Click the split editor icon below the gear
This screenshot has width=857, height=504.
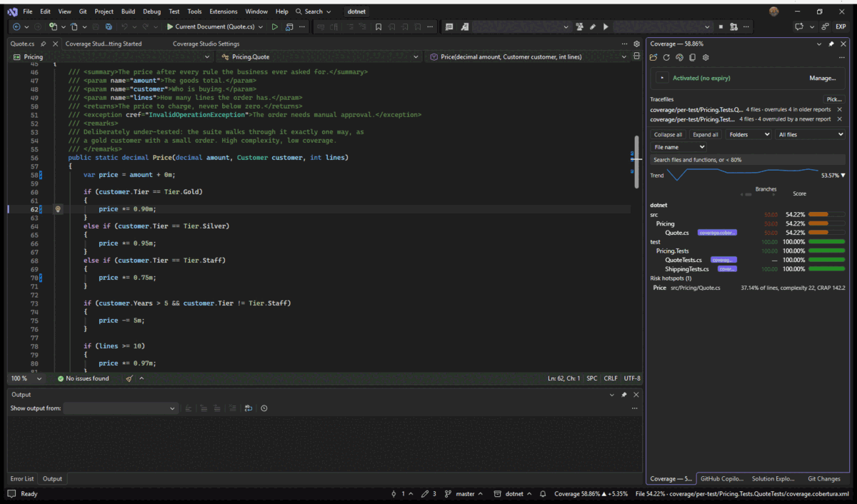pyautogui.click(x=636, y=56)
